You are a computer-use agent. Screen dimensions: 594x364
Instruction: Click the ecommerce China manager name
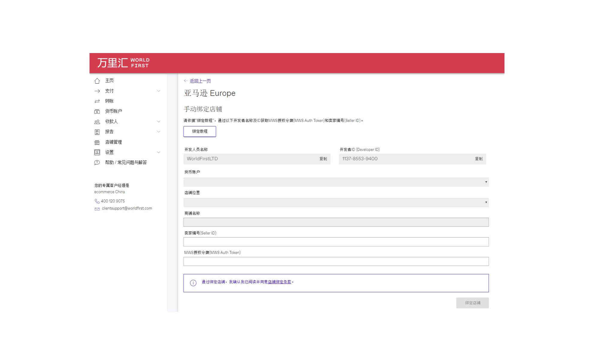110,192
